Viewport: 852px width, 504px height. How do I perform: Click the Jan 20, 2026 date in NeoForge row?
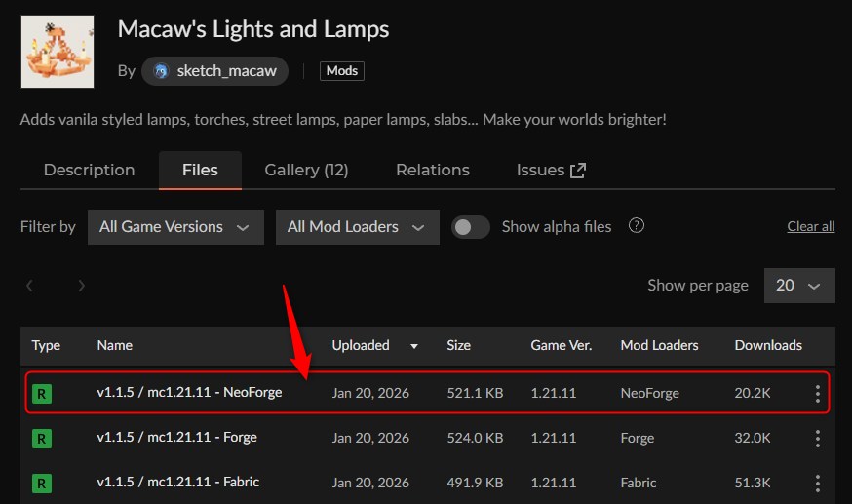coord(370,393)
